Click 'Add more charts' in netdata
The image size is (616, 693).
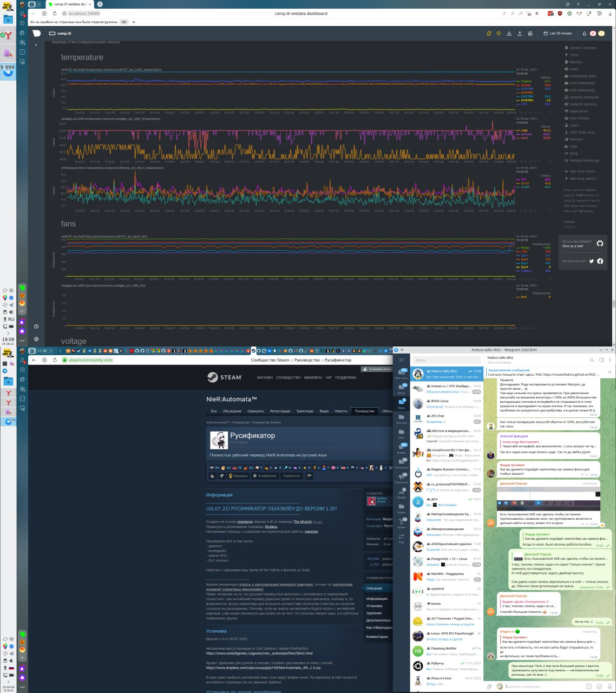point(579,172)
